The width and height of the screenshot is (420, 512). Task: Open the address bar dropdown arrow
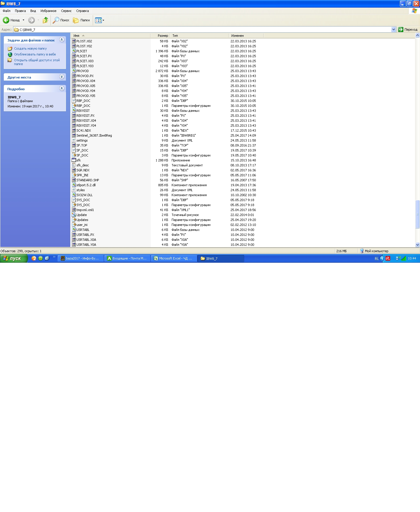[393, 29]
